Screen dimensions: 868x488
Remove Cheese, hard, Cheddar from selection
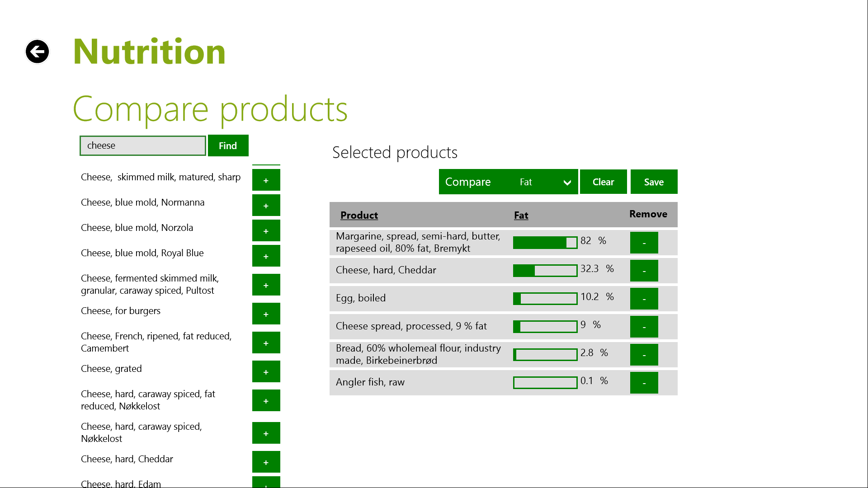tap(644, 271)
